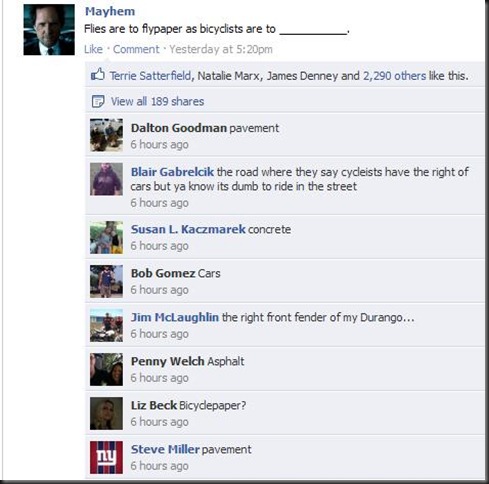Image resolution: width=489 pixels, height=484 pixels.
Task: Open Steve Miller's profile name link
Action: point(165,449)
